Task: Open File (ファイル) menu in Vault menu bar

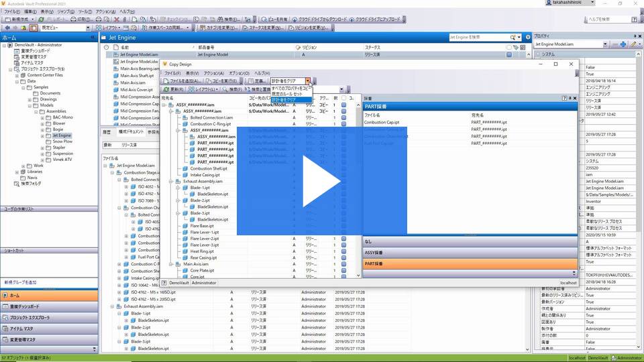Action: click(x=12, y=11)
